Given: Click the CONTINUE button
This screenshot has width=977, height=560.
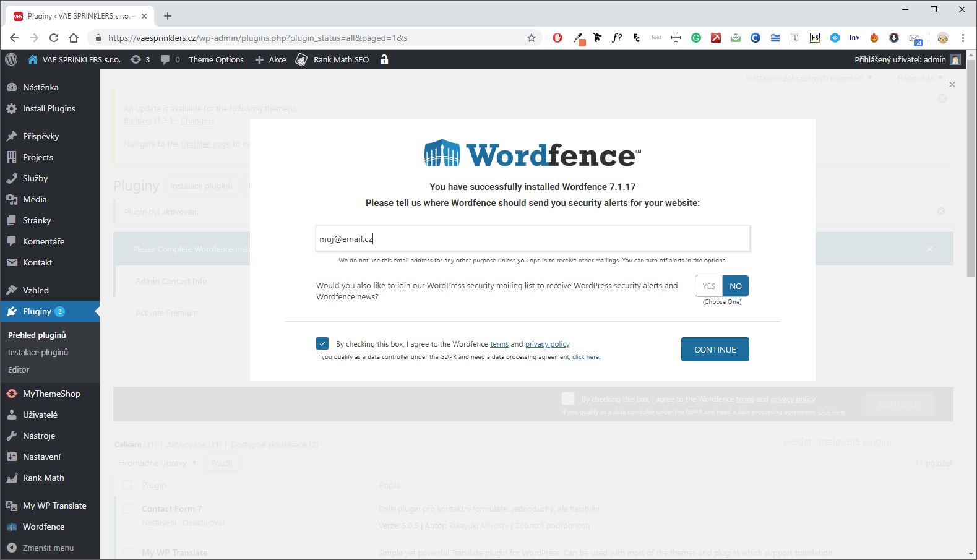Looking at the screenshot, I should pos(715,349).
